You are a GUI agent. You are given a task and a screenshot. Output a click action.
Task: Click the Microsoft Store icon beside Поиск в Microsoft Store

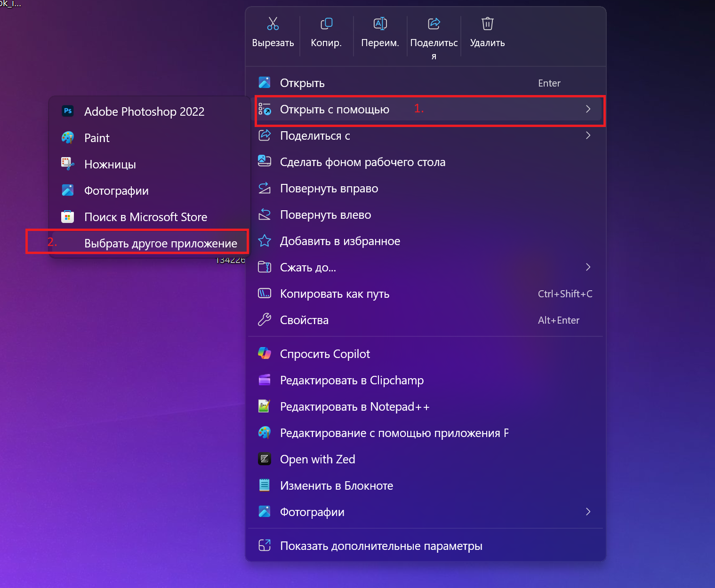(68, 216)
